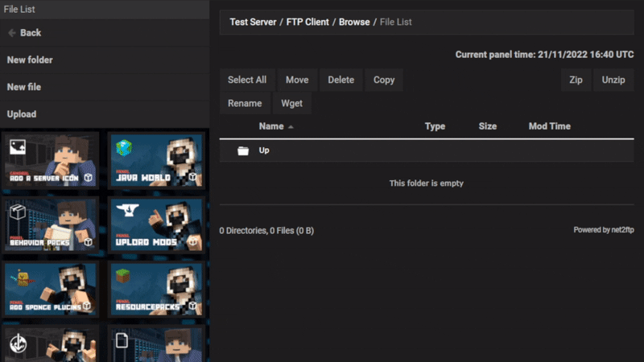The image size is (644, 362).
Task: Open the Upload Mods tutorial thumbnail
Action: 155,224
